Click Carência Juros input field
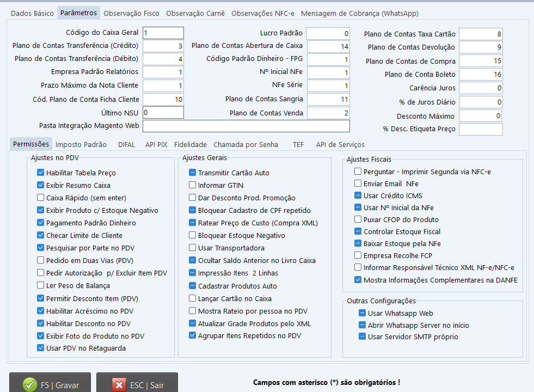 pos(481,88)
